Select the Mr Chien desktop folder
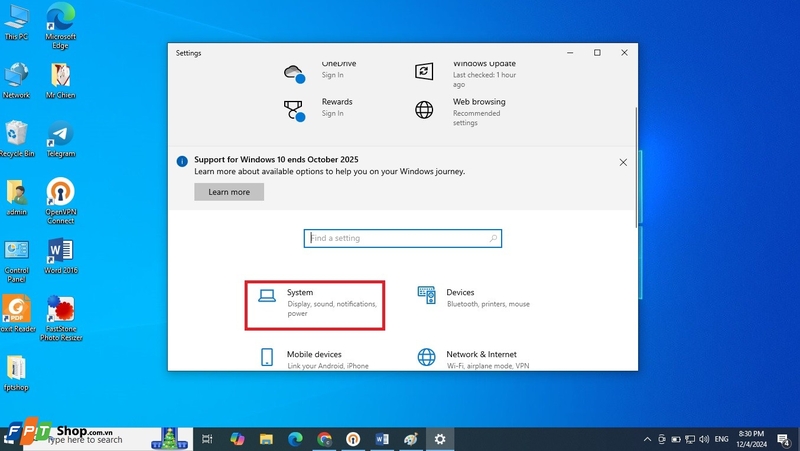800x451 pixels. (60, 80)
